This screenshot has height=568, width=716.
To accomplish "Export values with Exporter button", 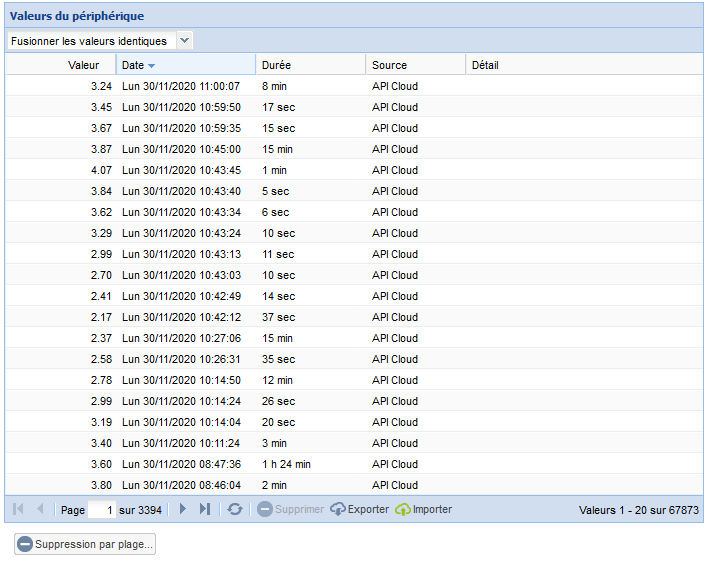I will pos(359,509).
